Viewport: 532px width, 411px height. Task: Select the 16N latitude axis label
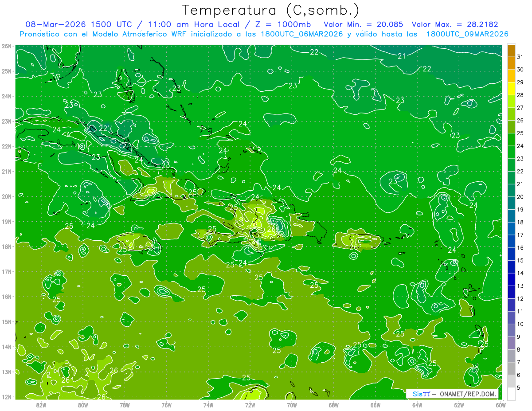click(x=7, y=297)
